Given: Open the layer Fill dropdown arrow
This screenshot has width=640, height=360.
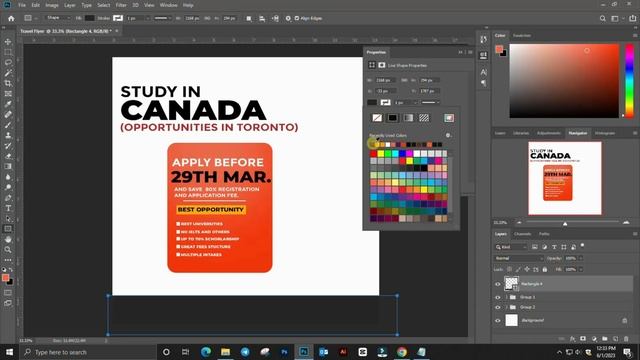Looking at the screenshot, I should click(580, 269).
